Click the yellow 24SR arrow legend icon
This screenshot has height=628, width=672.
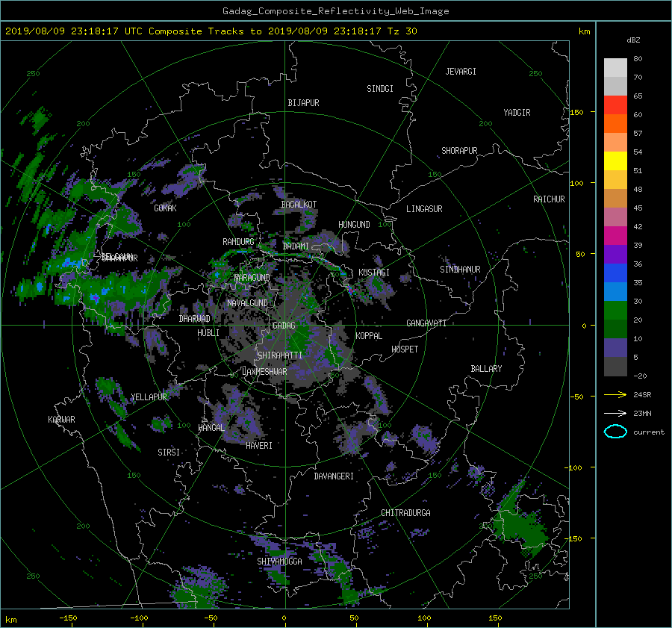[x=615, y=394]
